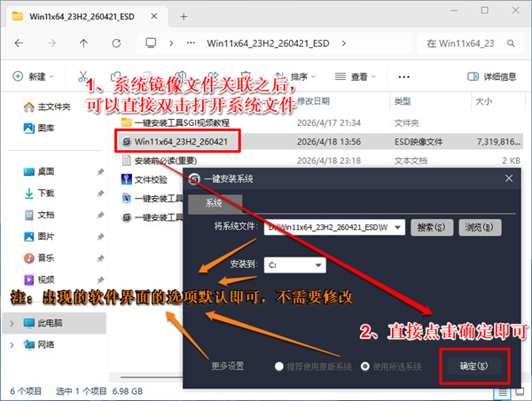This screenshot has width=532, height=401.
Task: Open the address bar ellipsis menu
Action: point(191,43)
